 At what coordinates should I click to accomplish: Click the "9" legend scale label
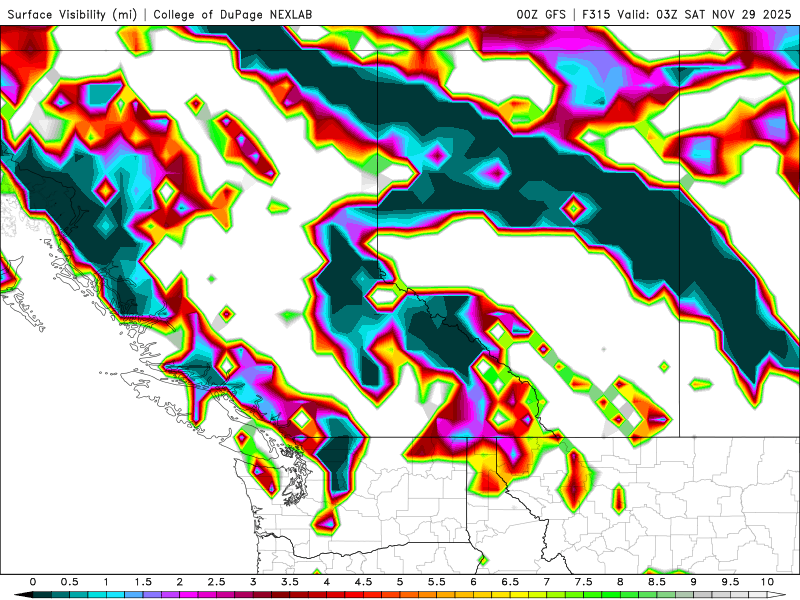pos(694,582)
